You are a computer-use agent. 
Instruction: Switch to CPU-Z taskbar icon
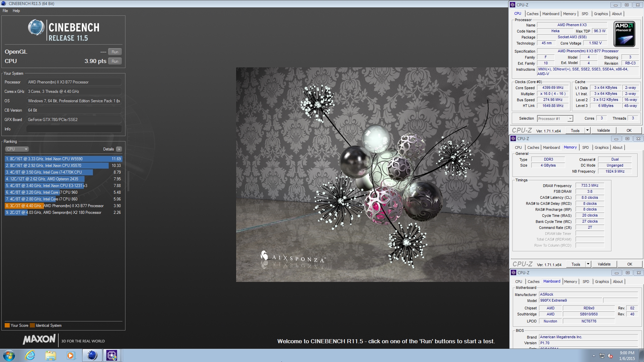tap(112, 355)
